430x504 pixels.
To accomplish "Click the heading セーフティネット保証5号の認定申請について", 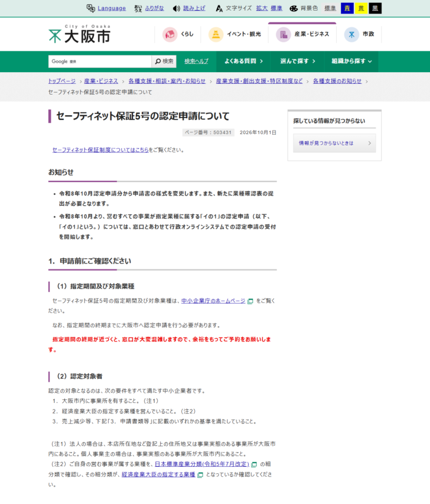I will (x=143, y=116).
